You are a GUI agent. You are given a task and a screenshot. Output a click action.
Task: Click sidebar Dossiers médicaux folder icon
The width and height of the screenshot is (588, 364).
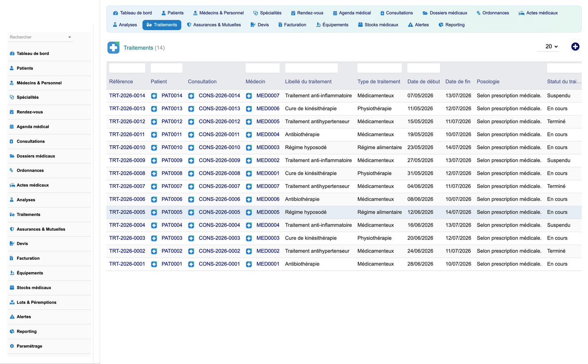tap(12, 156)
